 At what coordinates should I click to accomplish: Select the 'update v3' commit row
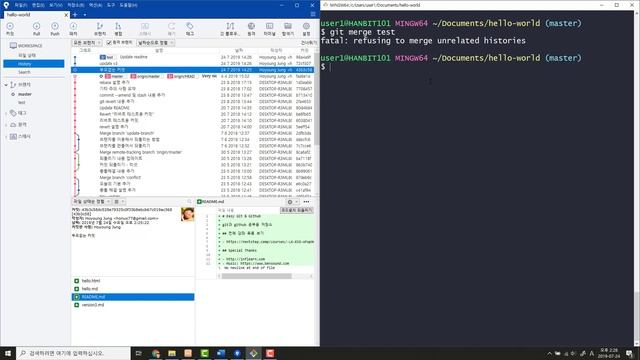coord(193,64)
